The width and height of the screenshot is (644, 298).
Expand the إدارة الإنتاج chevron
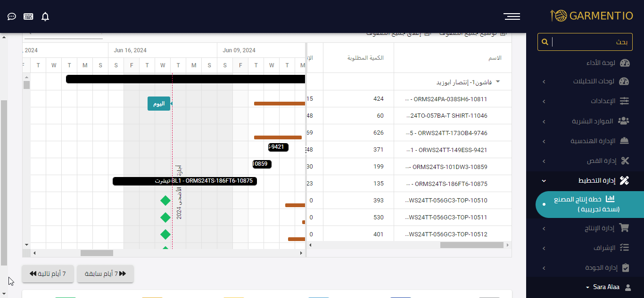coord(544,229)
